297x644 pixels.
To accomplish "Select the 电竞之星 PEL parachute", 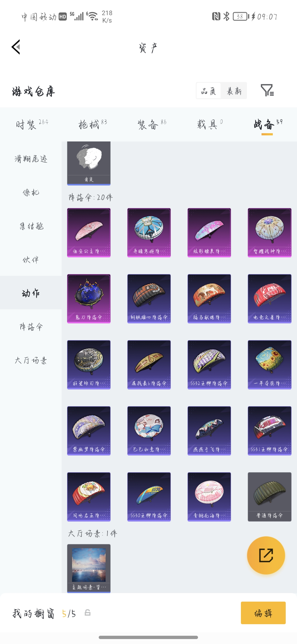I will pyautogui.click(x=269, y=299).
